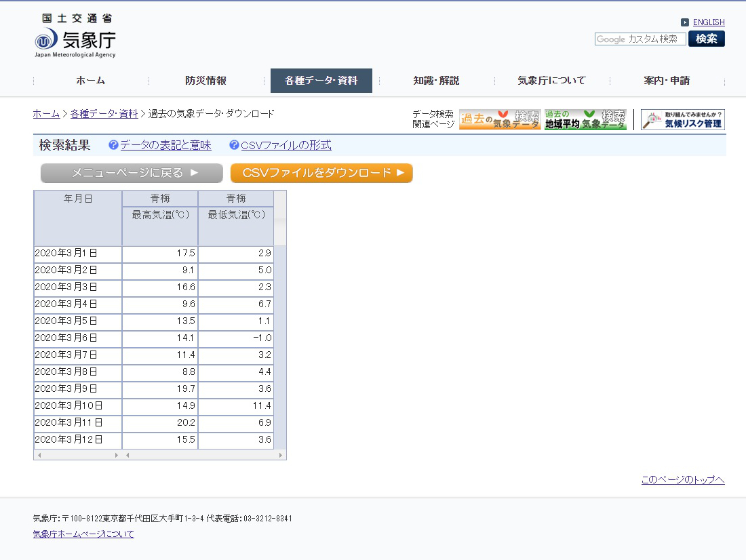Image resolution: width=746 pixels, height=560 pixels.
Task: Open the ENGLISH page link
Action: tap(709, 22)
